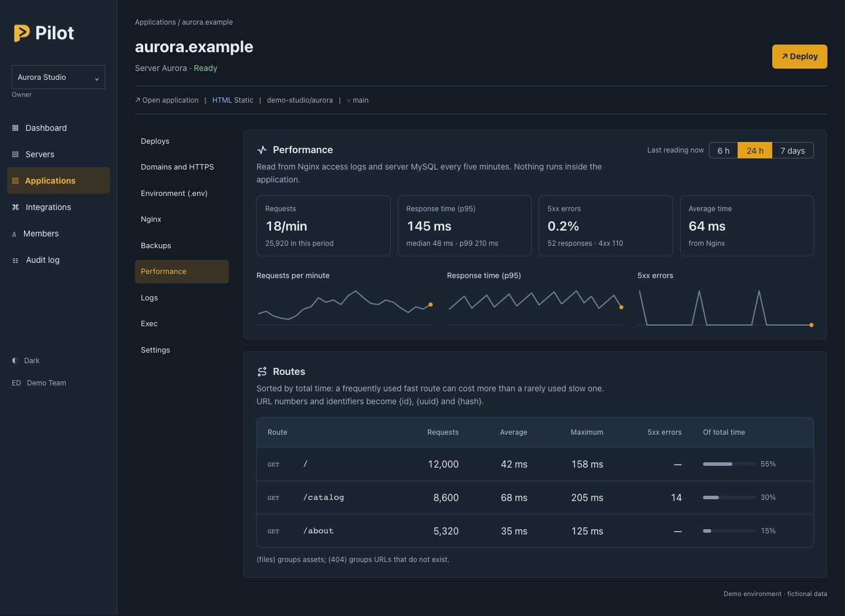Click the Routes section icon
Image resolution: width=845 pixels, height=616 pixels.
point(262,371)
